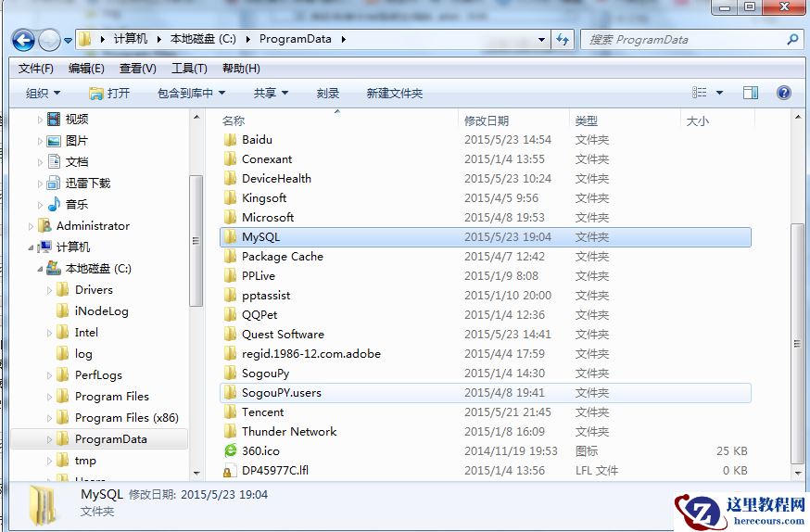Select the pptassist folder icon
This screenshot has width=810, height=532.
click(x=230, y=296)
